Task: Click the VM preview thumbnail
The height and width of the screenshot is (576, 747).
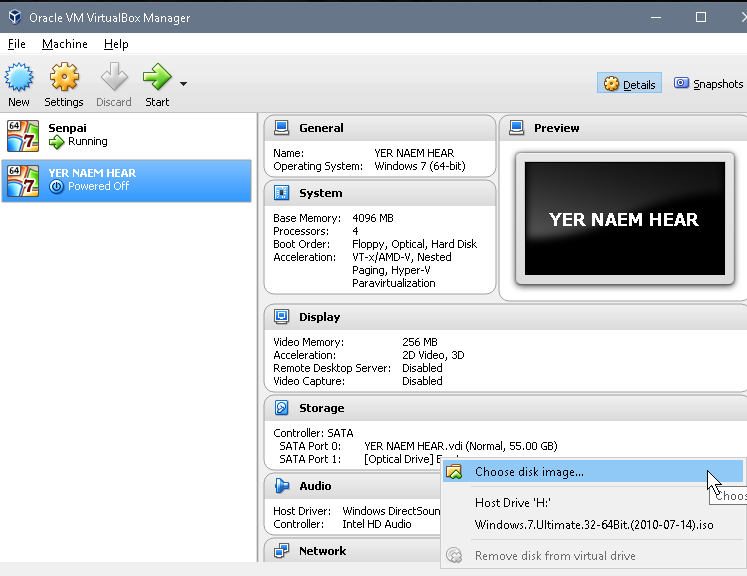Action: 625,219
